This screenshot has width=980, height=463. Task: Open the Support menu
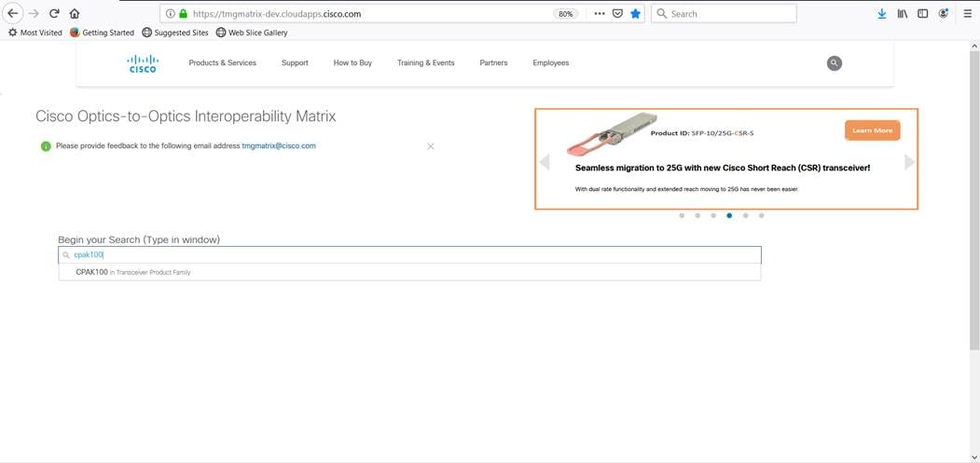(295, 63)
